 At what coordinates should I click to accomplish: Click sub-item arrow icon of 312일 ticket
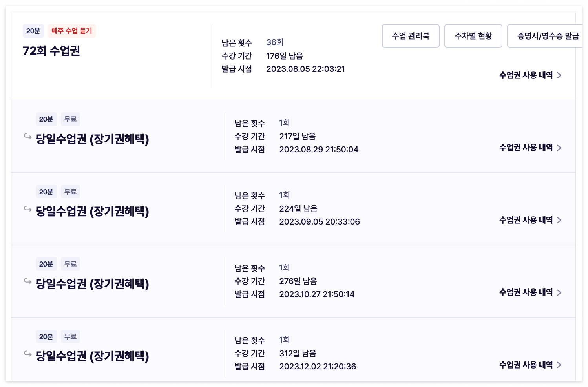click(x=27, y=354)
